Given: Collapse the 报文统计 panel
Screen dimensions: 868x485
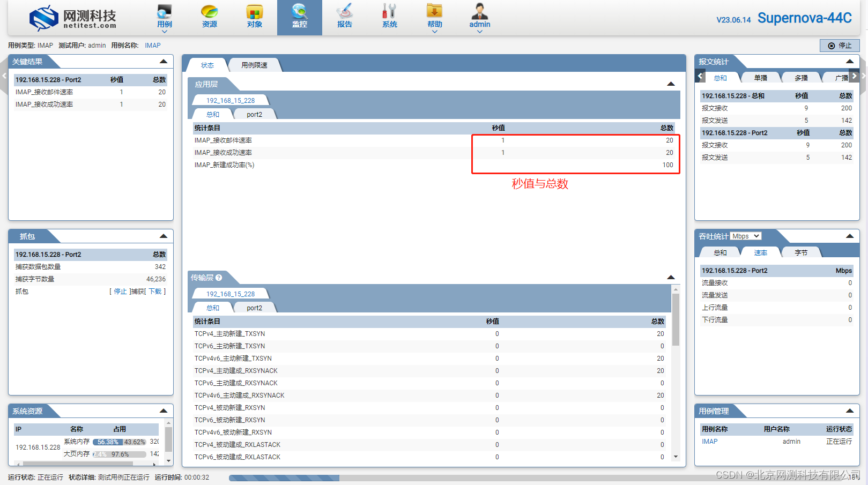Looking at the screenshot, I should pos(850,61).
